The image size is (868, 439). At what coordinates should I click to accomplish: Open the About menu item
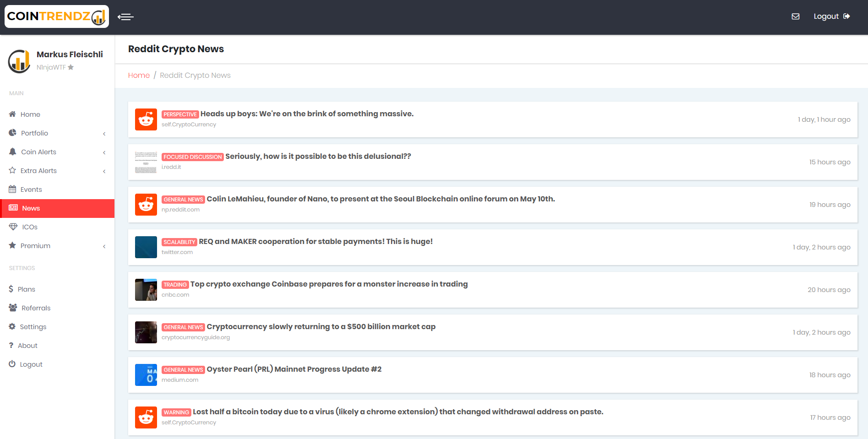pos(57,345)
